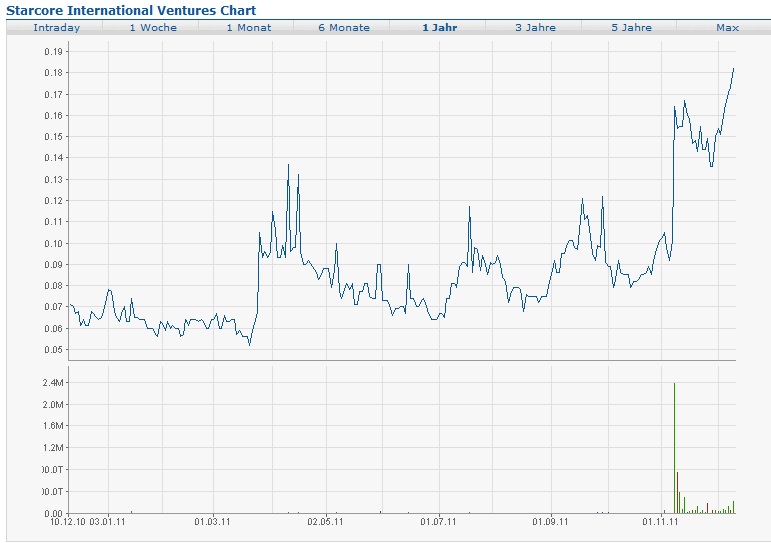The width and height of the screenshot is (771, 543).
Task: Click the 2.4M volume axis label
Action: (x=52, y=383)
